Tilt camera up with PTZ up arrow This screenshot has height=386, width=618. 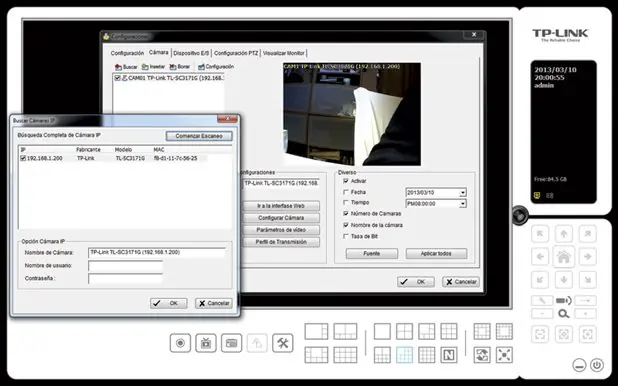564,234
